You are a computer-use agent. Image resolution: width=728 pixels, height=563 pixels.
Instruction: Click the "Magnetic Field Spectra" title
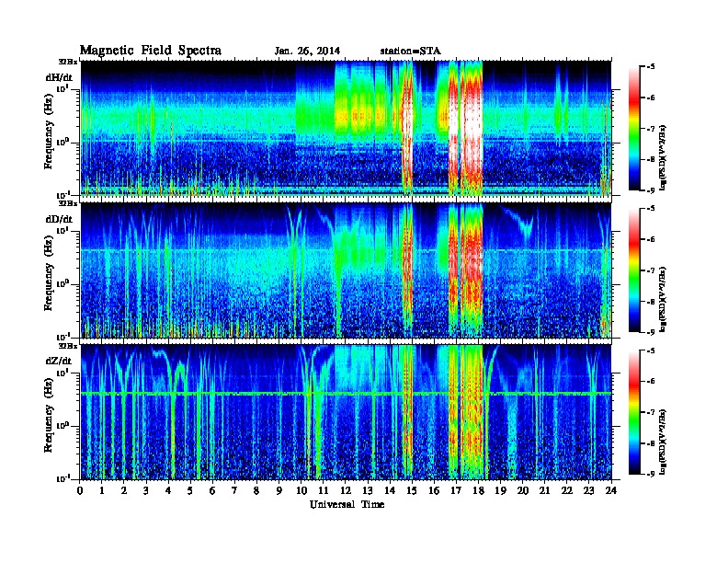click(151, 51)
